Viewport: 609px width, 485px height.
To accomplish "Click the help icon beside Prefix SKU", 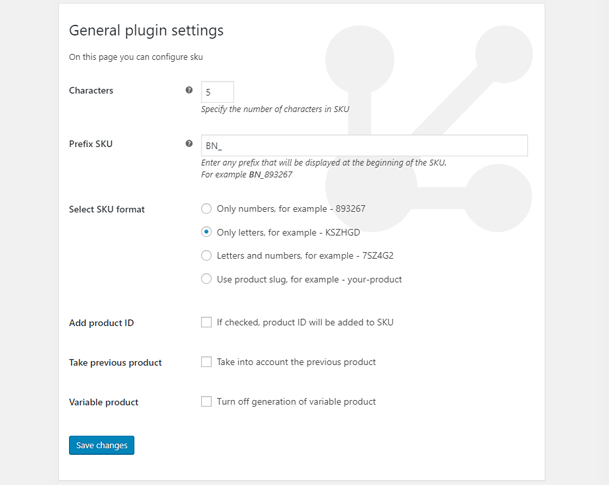I will pyautogui.click(x=189, y=144).
